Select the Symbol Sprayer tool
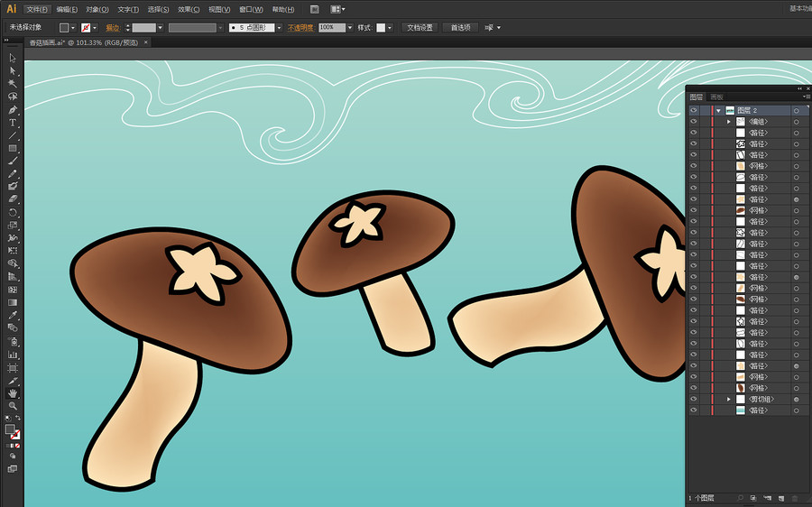Viewport: 812px width, 507px height. [x=13, y=342]
